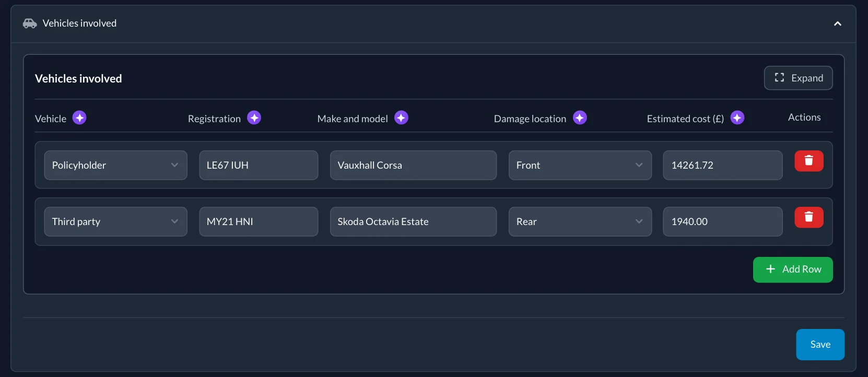Click the Estimated cost (£) column label

click(x=685, y=119)
